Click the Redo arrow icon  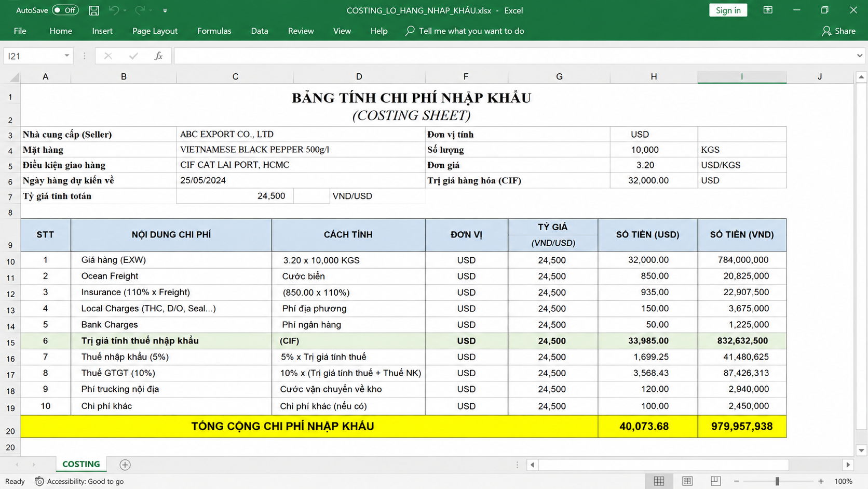point(139,10)
